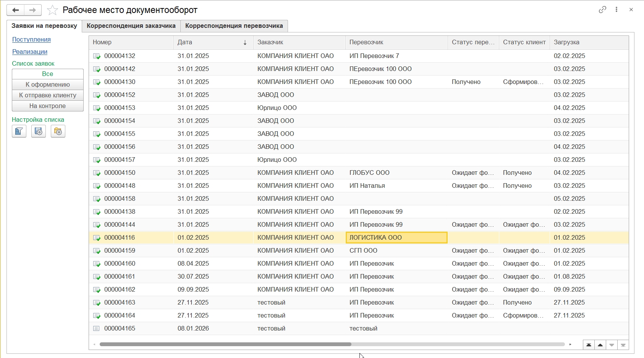
Task: Click scrollbar right arrow
Action: point(570,344)
